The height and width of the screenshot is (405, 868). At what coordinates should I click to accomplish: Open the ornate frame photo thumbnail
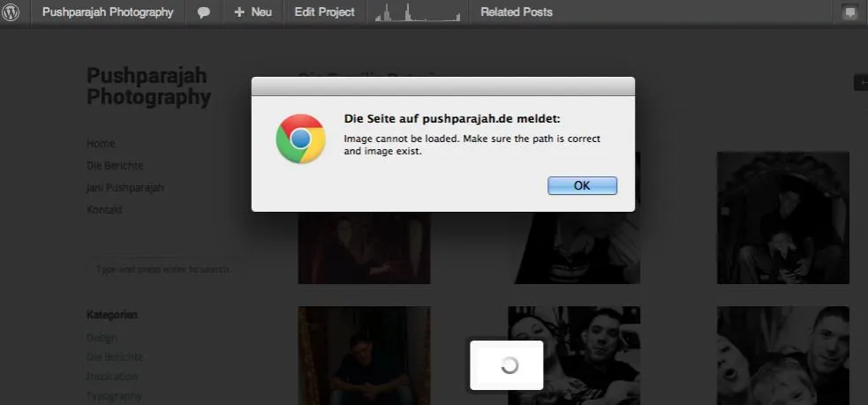pyautogui.click(x=783, y=217)
